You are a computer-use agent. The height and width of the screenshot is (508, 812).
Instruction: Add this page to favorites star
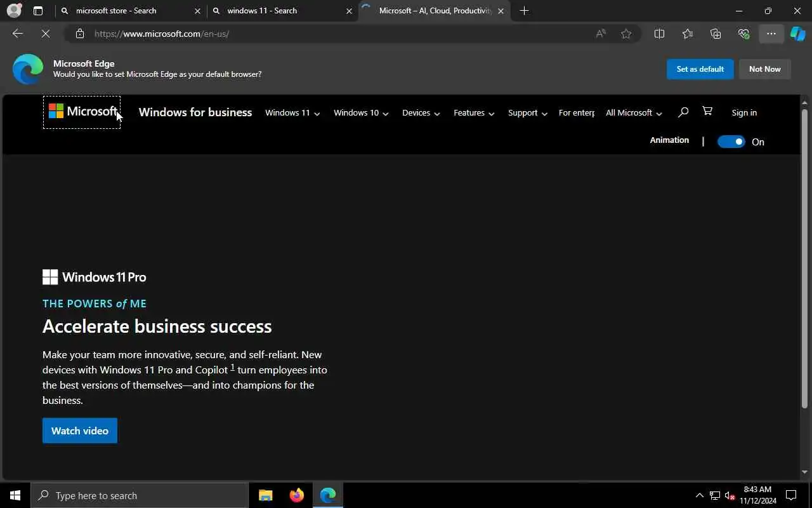[626, 34]
